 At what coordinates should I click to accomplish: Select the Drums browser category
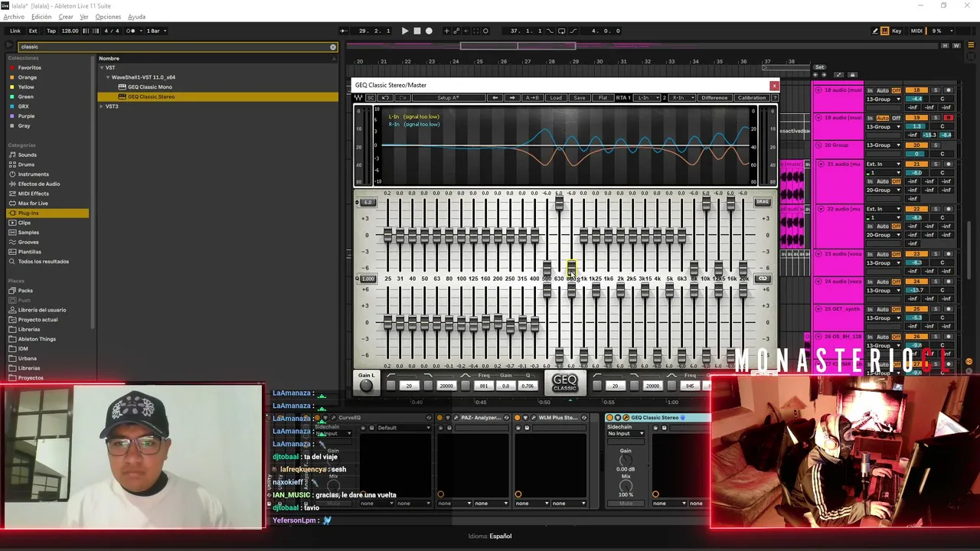point(26,165)
